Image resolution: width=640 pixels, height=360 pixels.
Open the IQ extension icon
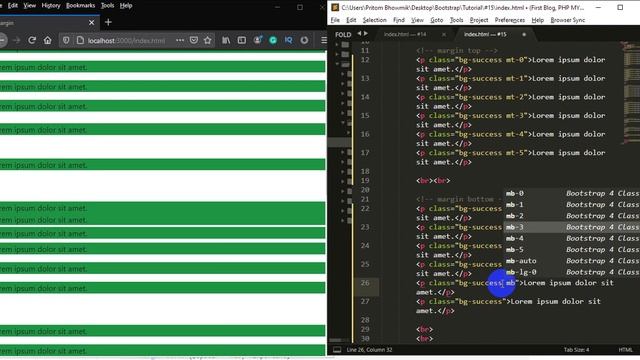[289, 40]
